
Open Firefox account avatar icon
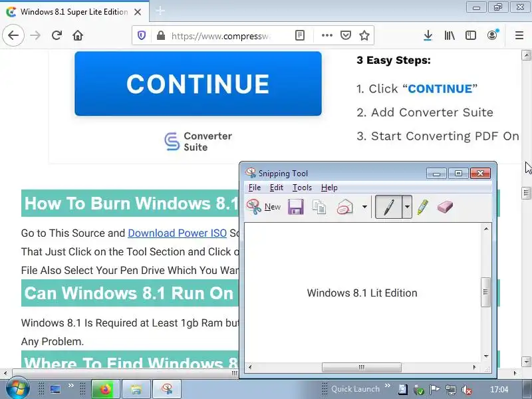(x=492, y=35)
